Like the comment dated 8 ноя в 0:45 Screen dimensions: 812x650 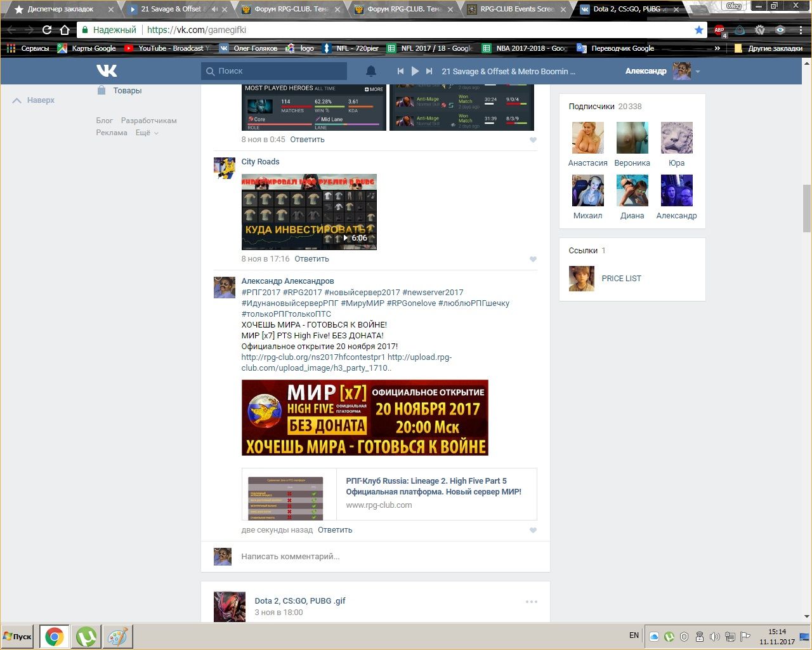tap(533, 140)
